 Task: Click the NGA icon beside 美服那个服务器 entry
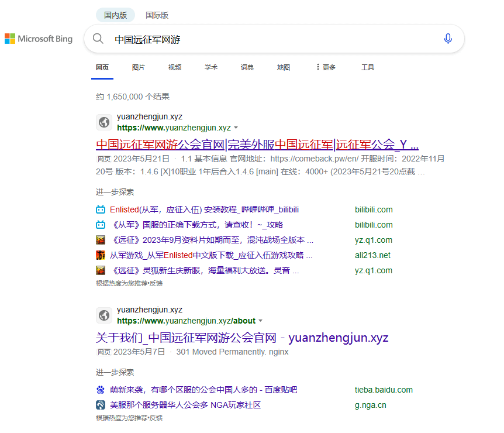click(101, 405)
